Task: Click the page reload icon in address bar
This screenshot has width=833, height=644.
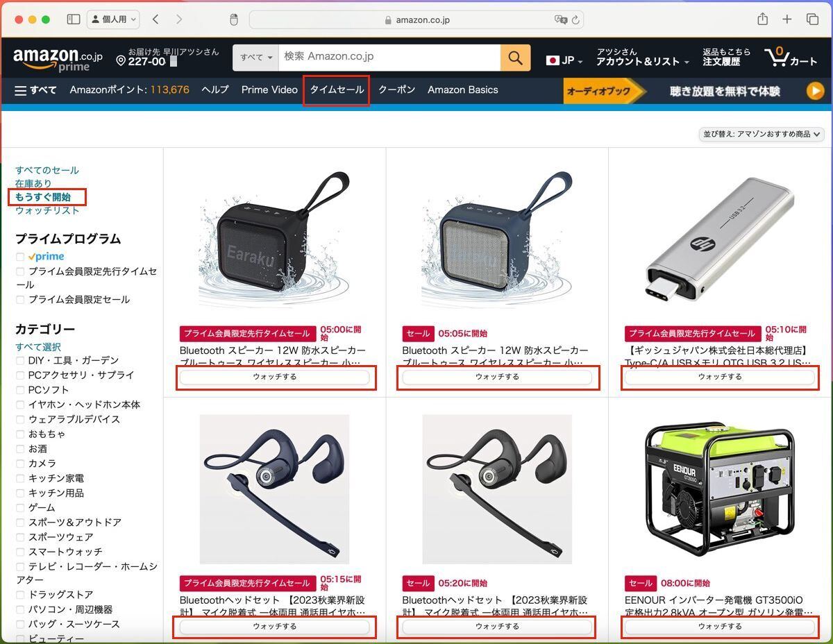Action: [x=575, y=19]
